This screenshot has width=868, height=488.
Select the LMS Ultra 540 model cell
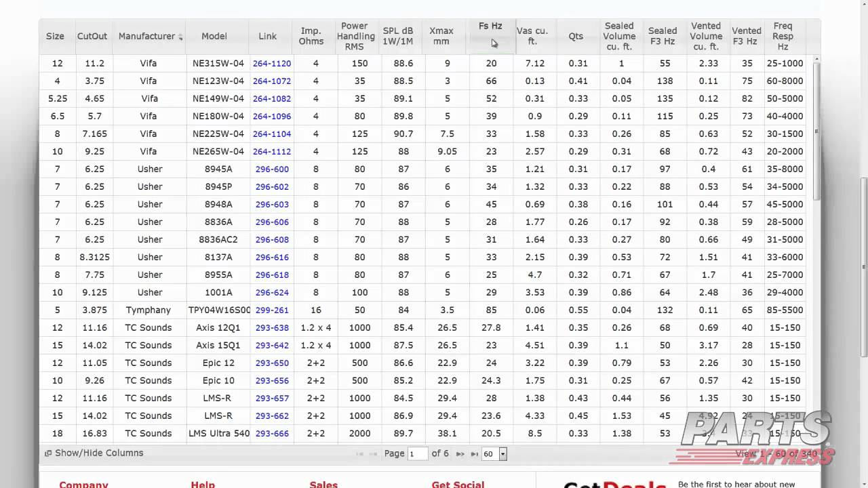218,433
